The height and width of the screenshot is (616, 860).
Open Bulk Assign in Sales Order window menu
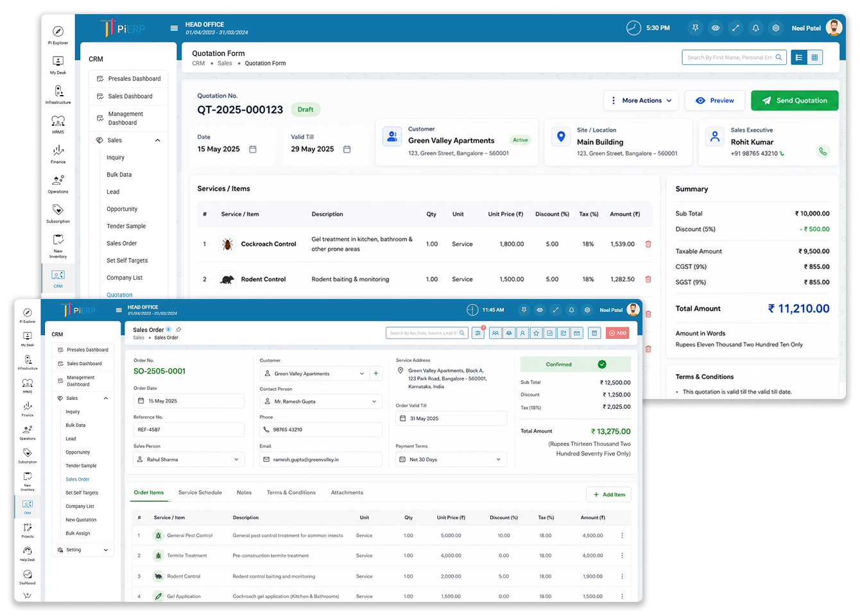click(x=78, y=533)
